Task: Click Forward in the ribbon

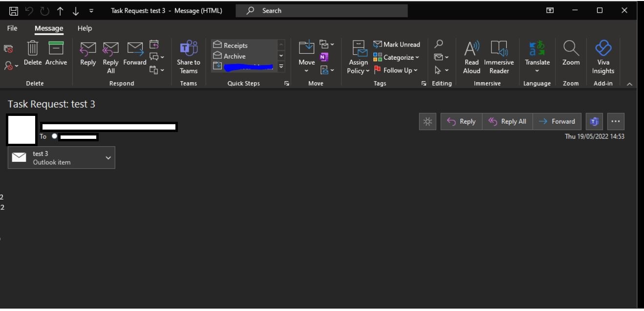Action: click(135, 53)
